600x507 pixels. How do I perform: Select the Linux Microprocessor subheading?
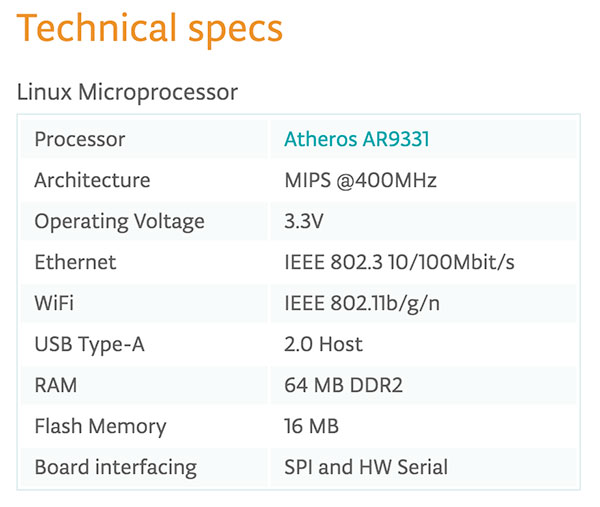click(x=128, y=93)
